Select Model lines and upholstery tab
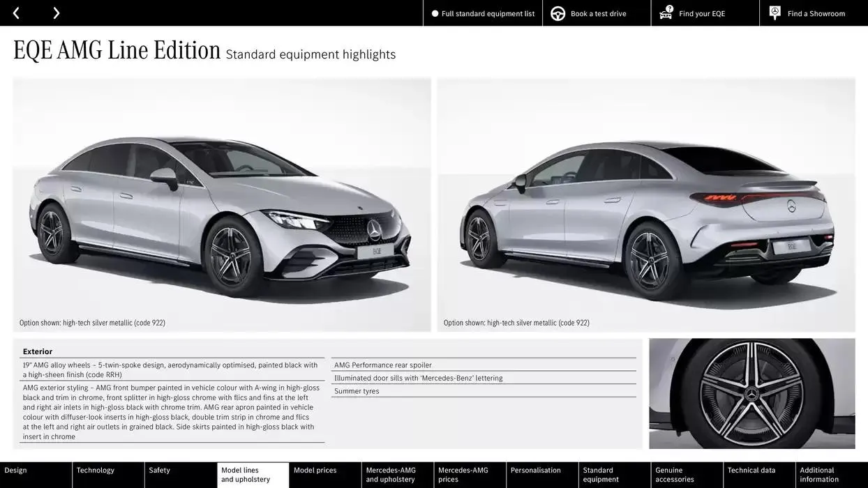The height and width of the screenshot is (488, 868). 253,475
